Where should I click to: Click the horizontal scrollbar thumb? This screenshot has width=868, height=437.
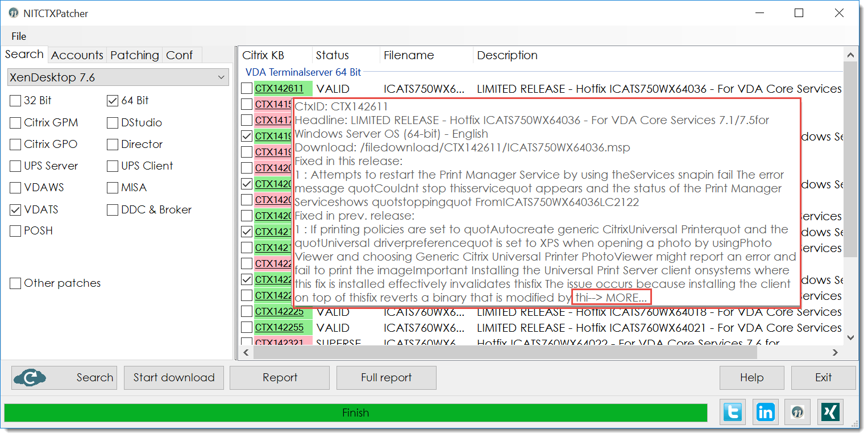505,353
